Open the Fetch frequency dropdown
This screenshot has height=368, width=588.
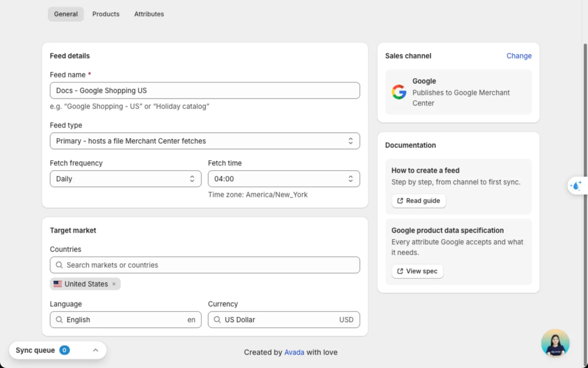[126, 179]
